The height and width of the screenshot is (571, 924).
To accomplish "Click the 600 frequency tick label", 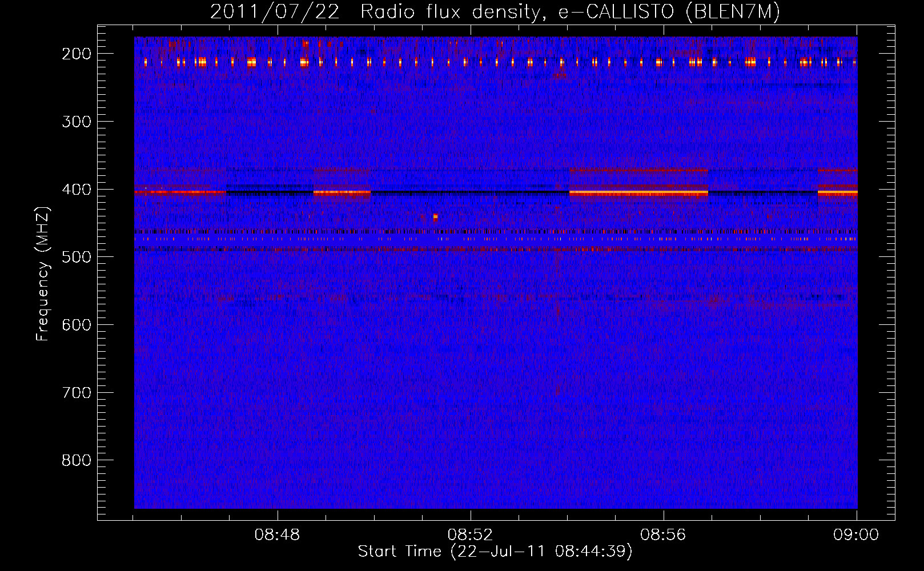I will point(77,325).
